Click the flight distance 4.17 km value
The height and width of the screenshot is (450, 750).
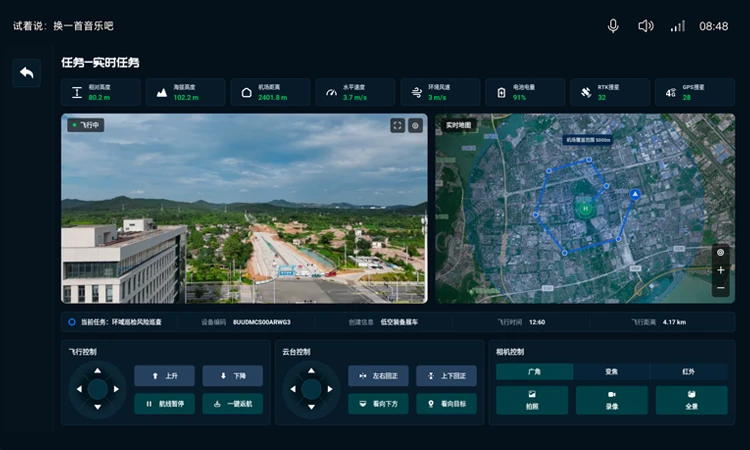[x=674, y=322]
